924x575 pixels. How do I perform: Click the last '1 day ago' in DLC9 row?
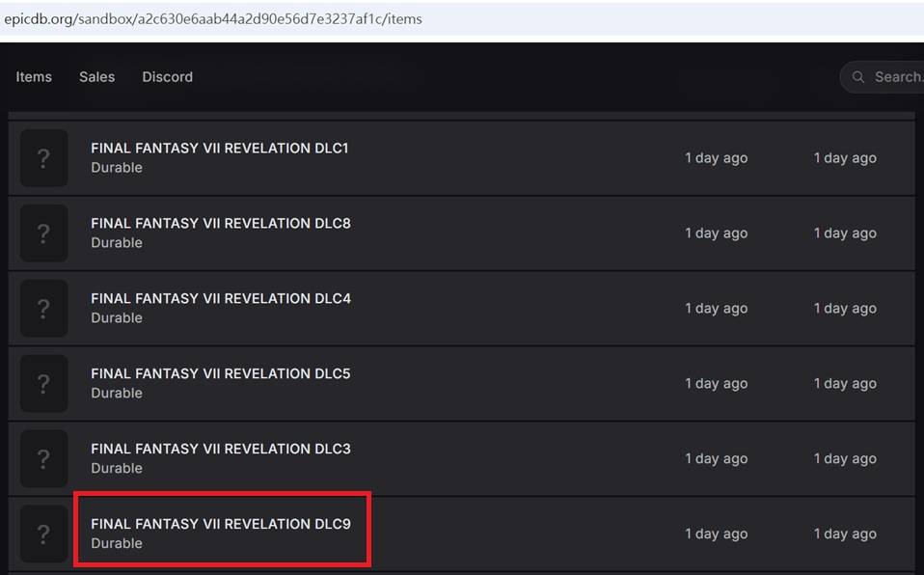click(x=845, y=534)
